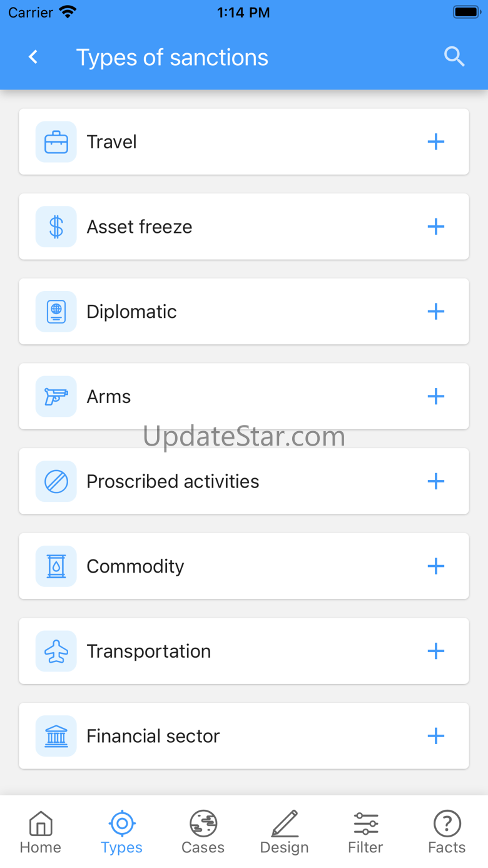This screenshot has height=868, width=488.
Task: Tap the search magnifier icon
Action: tap(454, 57)
